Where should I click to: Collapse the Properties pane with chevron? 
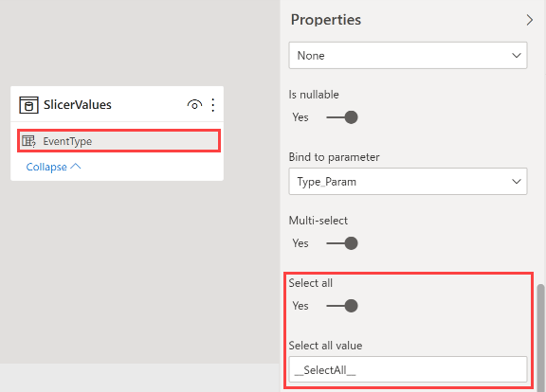(529, 20)
